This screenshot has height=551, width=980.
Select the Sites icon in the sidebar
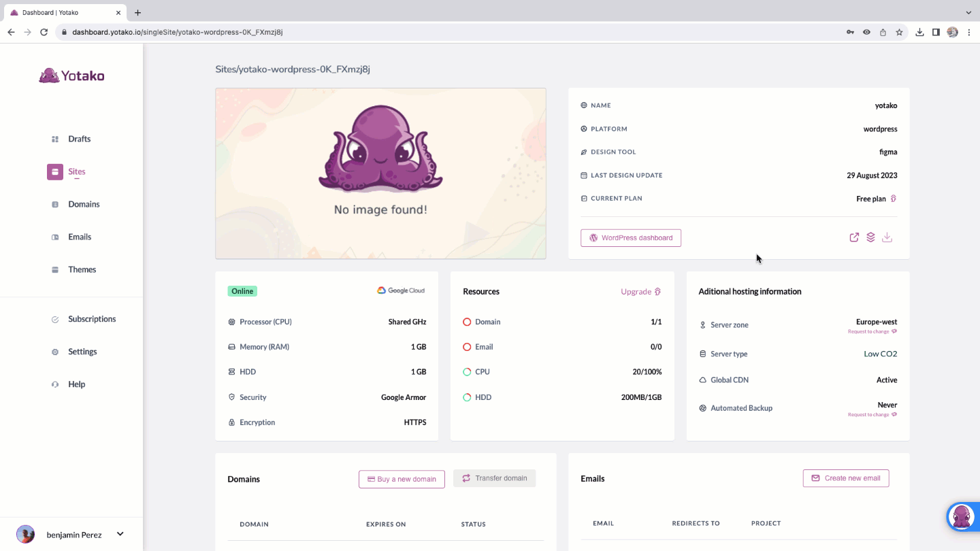tap(55, 171)
